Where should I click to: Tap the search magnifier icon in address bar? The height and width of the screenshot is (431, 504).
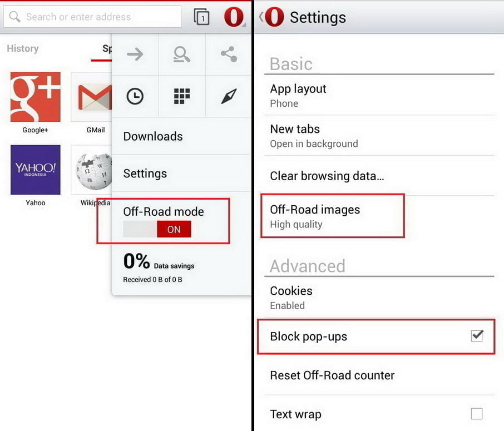pyautogui.click(x=14, y=16)
